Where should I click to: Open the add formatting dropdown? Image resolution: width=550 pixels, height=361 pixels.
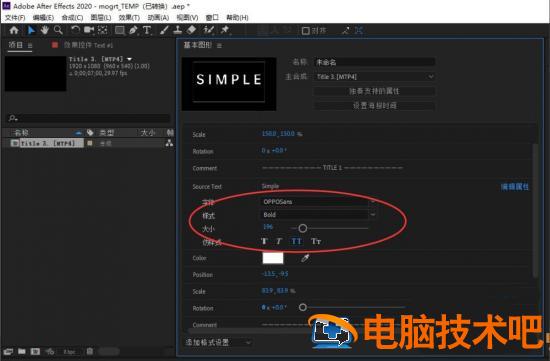pyautogui.click(x=218, y=342)
